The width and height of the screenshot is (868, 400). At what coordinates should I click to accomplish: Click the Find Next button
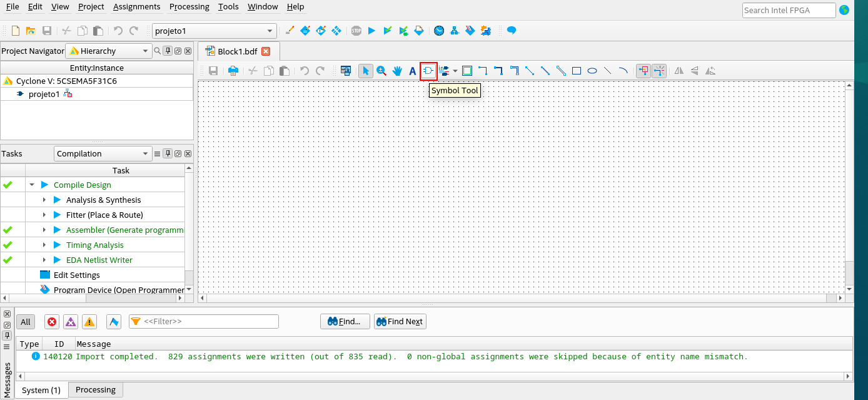click(400, 322)
